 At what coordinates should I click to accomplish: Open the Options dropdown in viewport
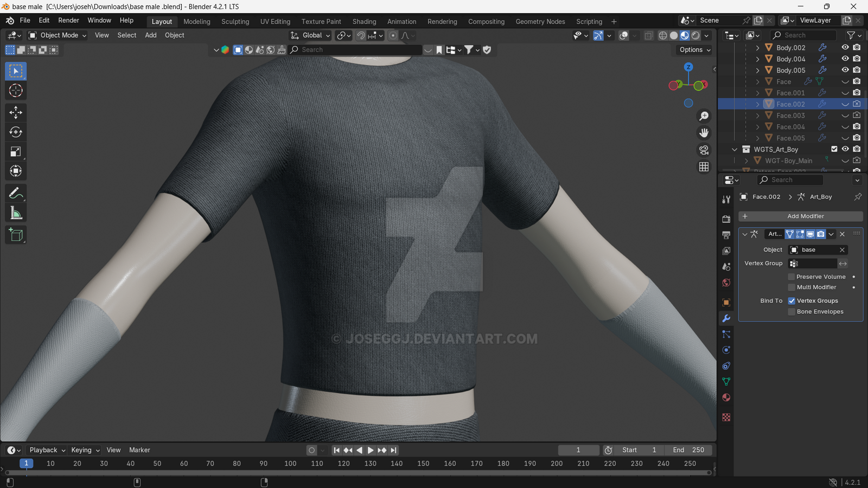pos(695,49)
